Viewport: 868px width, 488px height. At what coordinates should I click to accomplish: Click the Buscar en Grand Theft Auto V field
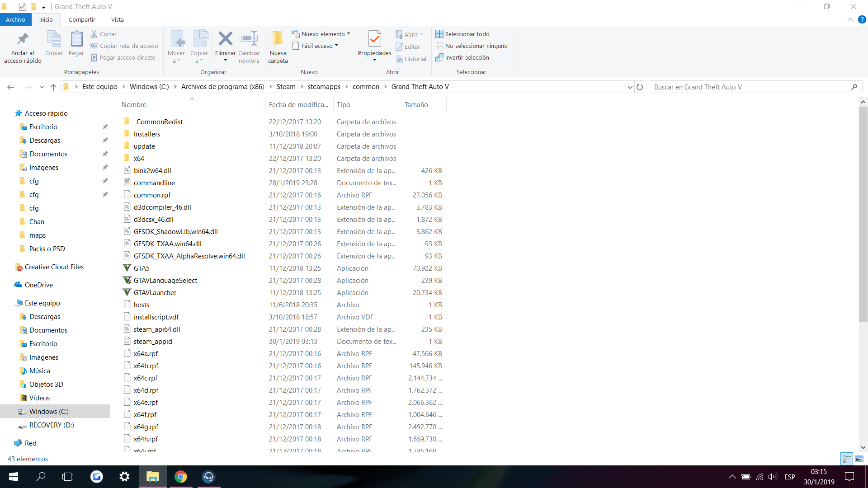tap(748, 87)
